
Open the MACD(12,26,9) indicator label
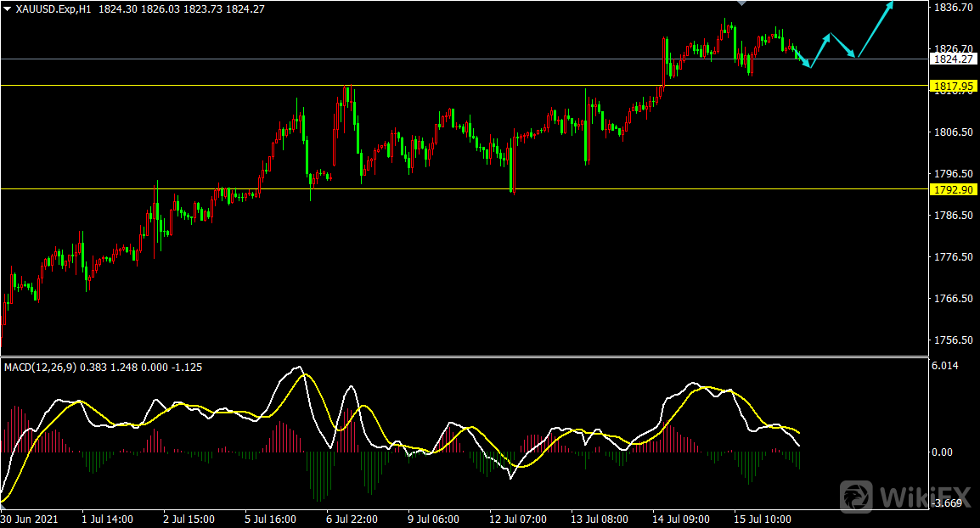(x=40, y=367)
